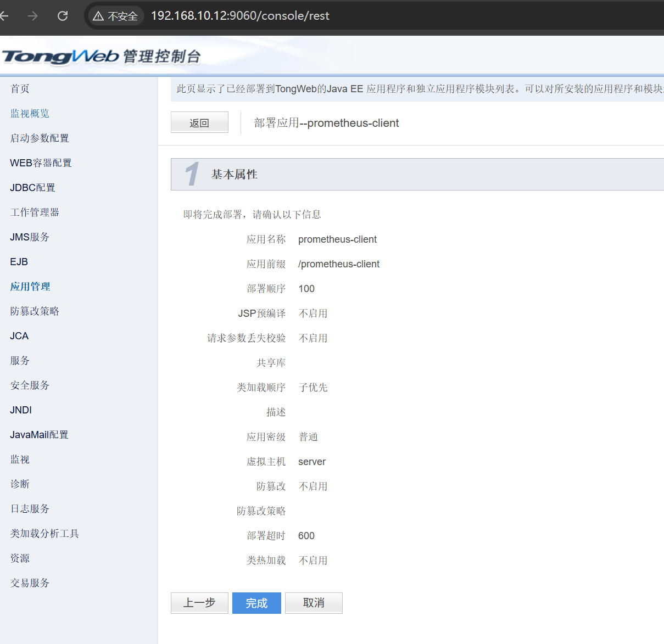Screen dimensions: 664x644
Task: Open 首页 in the sidebar
Action: click(x=20, y=89)
